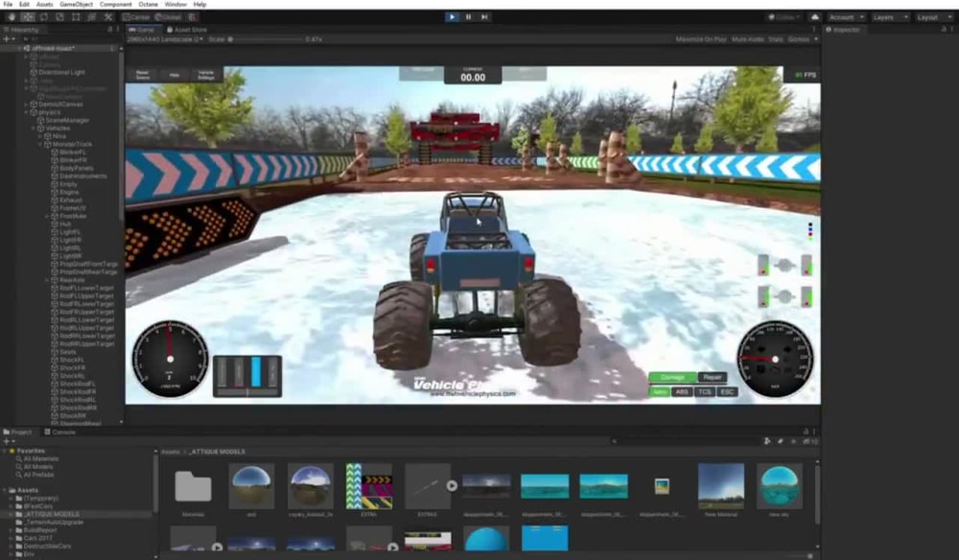Toggle the ESC driving aid button
This screenshot has width=959, height=560.
pyautogui.click(x=727, y=392)
